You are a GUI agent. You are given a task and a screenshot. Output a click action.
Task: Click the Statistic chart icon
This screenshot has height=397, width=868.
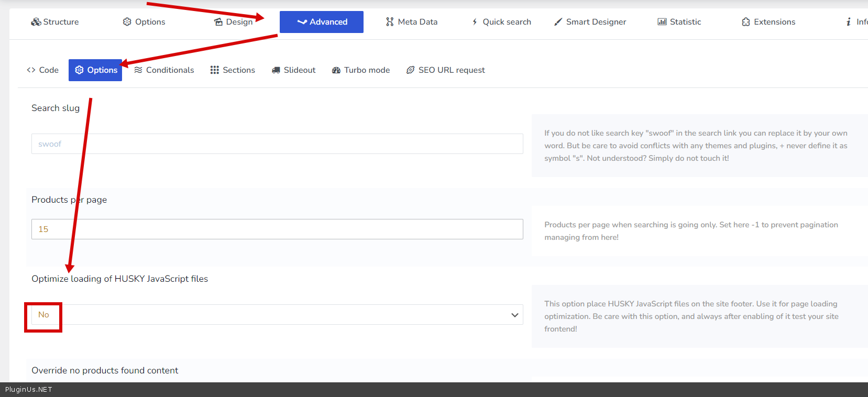[x=662, y=22]
